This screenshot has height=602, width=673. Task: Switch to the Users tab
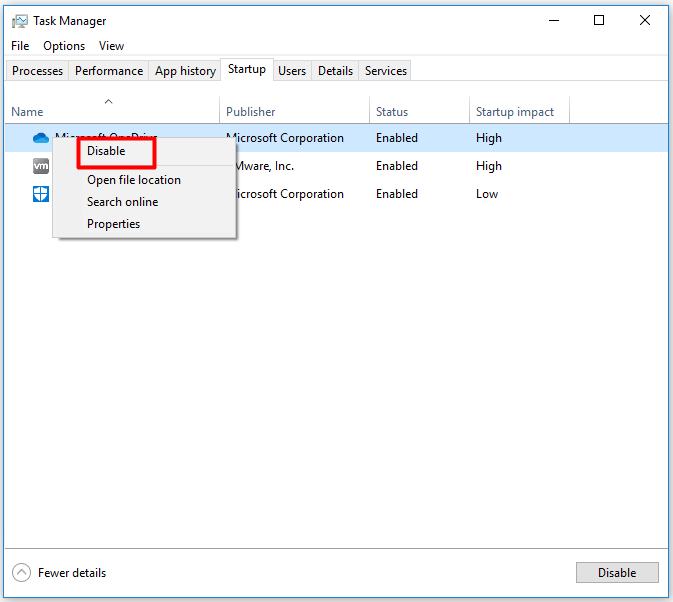pos(292,71)
